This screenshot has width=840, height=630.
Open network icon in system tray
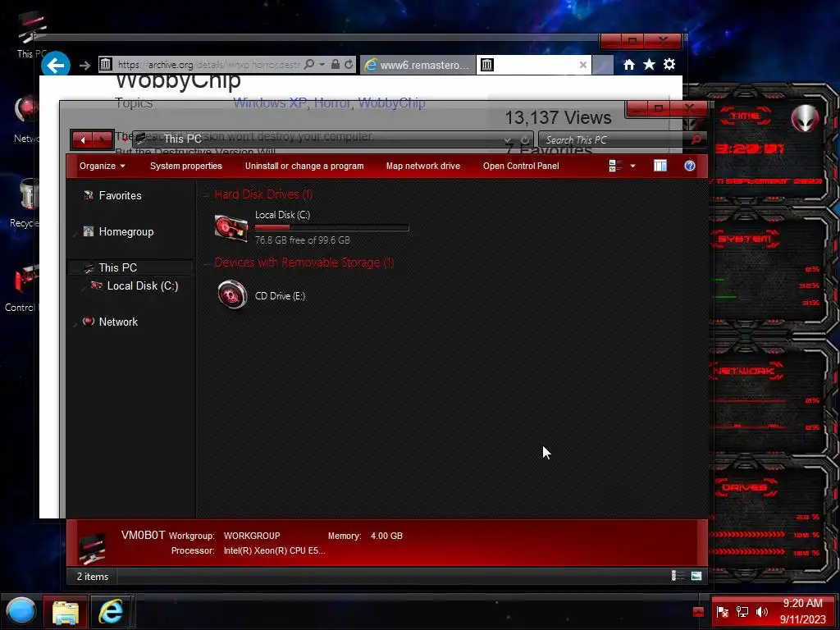[x=742, y=612]
